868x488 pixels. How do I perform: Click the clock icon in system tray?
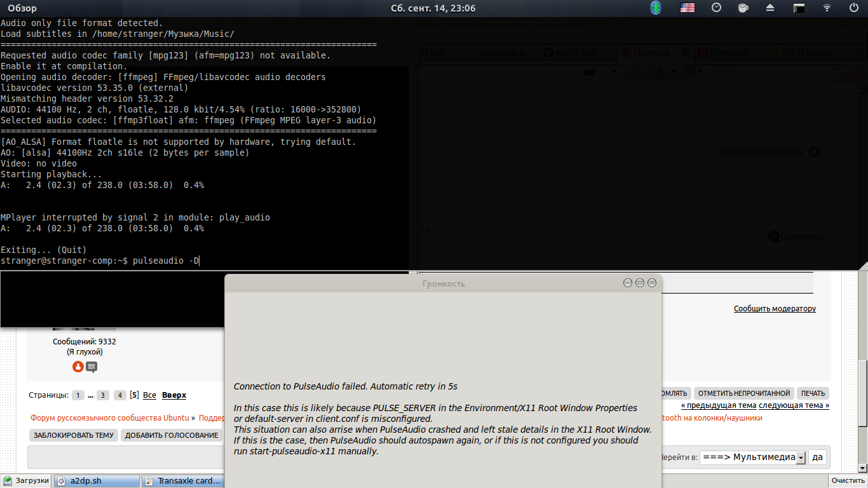pos(716,8)
